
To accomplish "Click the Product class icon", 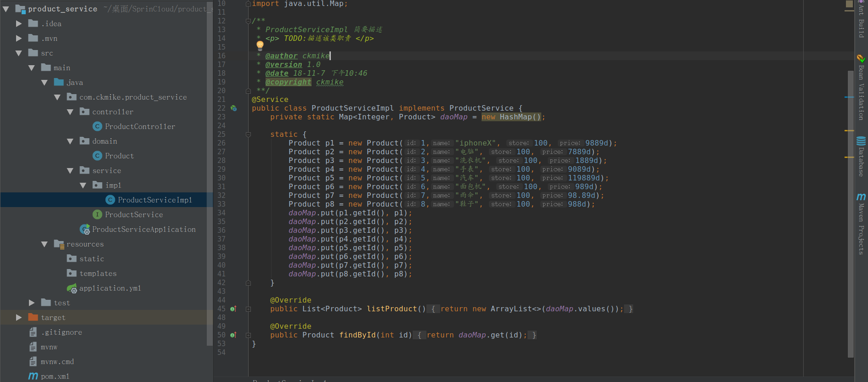I will tap(97, 156).
